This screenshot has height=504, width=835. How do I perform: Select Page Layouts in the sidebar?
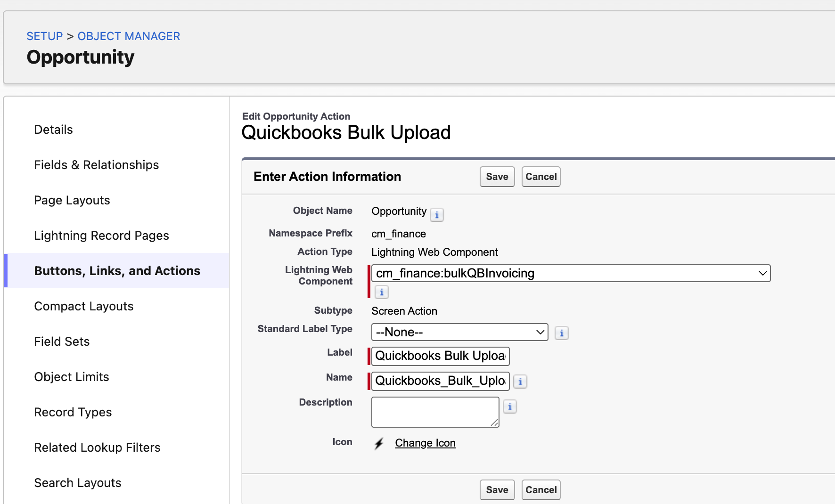72,200
